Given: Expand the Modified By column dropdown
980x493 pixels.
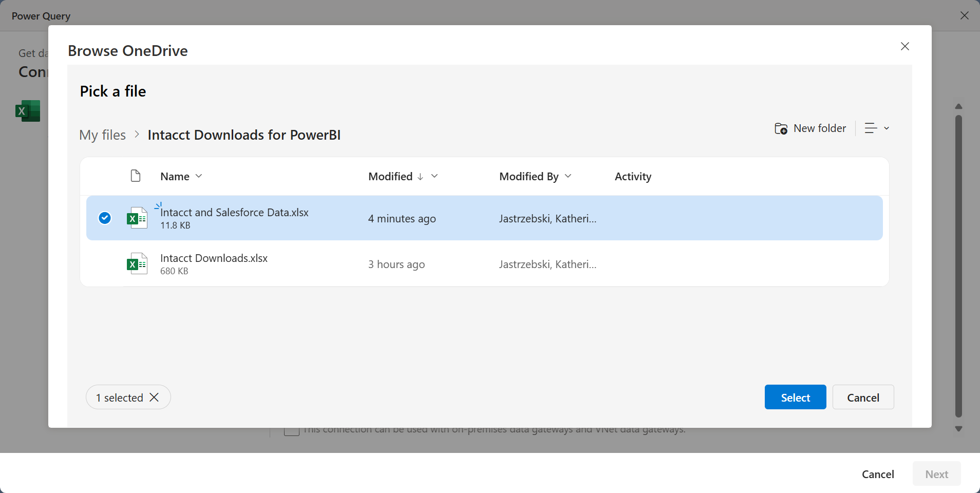Looking at the screenshot, I should pos(568,176).
